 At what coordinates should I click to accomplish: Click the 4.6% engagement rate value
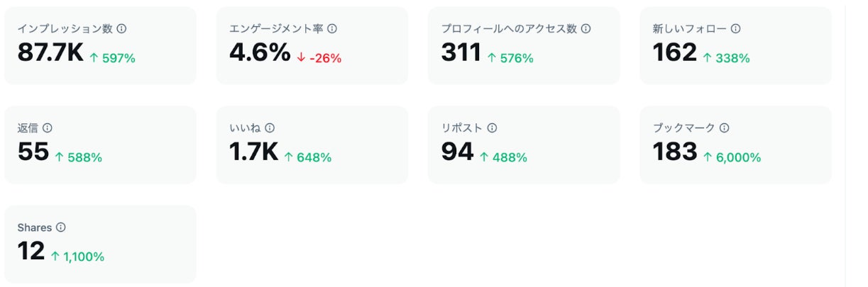260,52
